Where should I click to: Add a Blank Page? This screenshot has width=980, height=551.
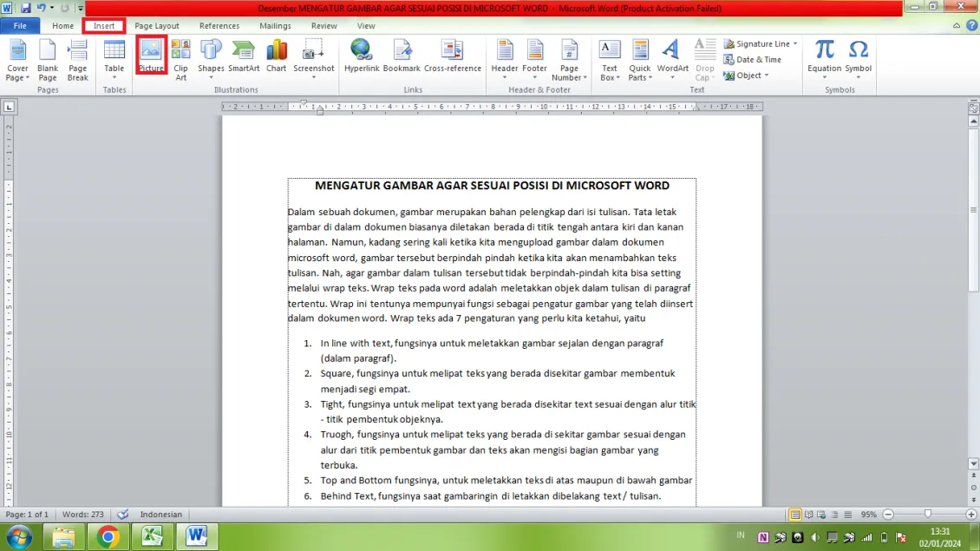point(48,60)
